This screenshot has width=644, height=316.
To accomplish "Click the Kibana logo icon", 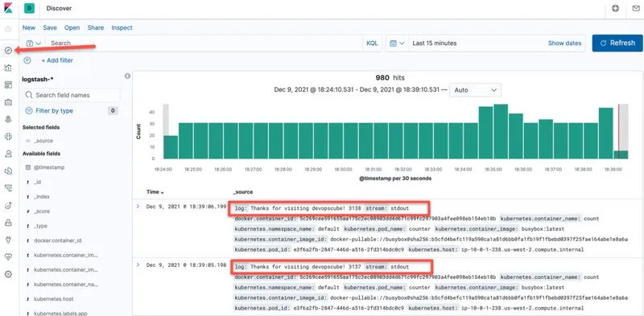I will (8, 8).
